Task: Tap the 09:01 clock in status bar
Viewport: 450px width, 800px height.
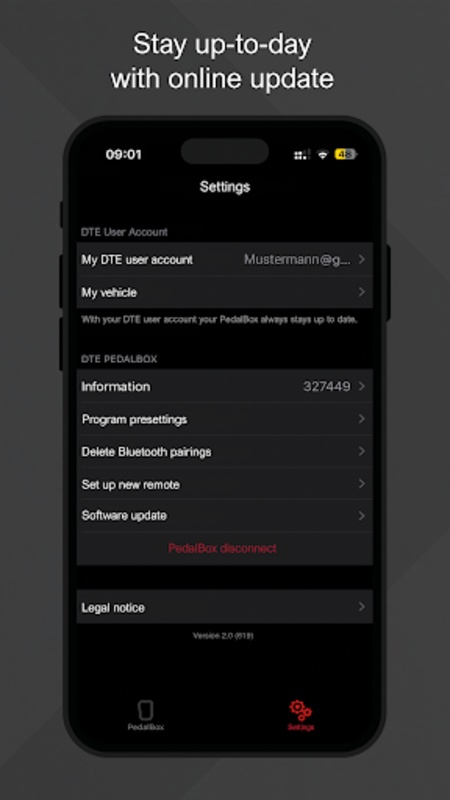Action: click(123, 154)
